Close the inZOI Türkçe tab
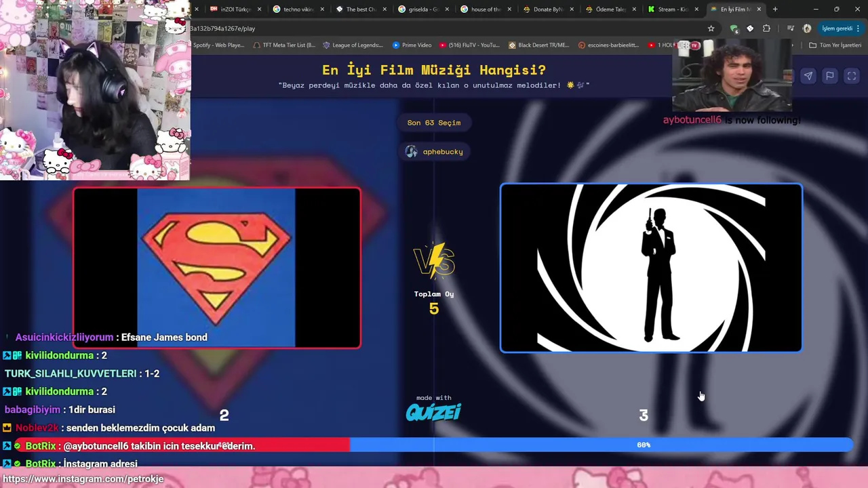The height and width of the screenshot is (488, 868). 259,9
